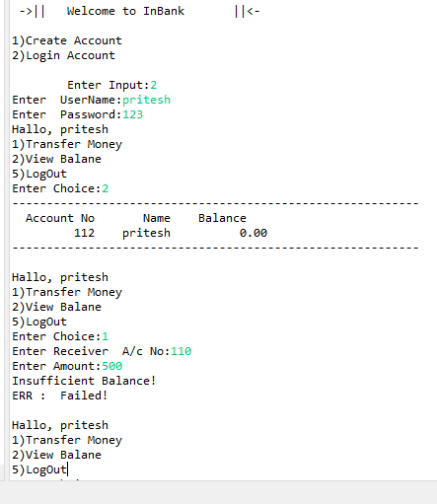Click the first '1)Transfer Money' line
437x504 pixels.
pos(67,144)
